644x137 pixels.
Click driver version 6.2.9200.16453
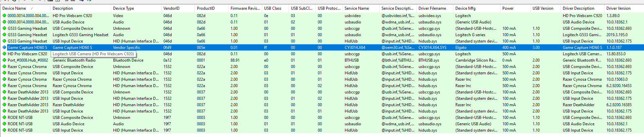pyautogui.click(x=619, y=86)
